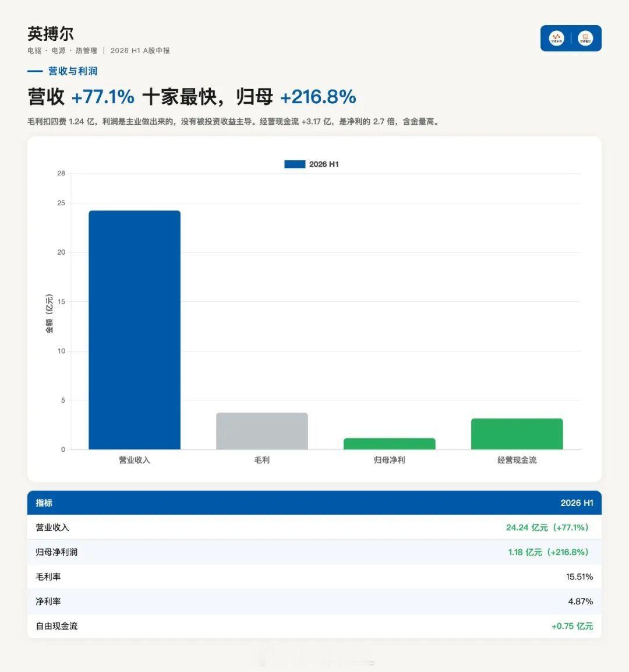Click the 营收与利润 section heading
The width and height of the screenshot is (629, 672).
tap(73, 71)
